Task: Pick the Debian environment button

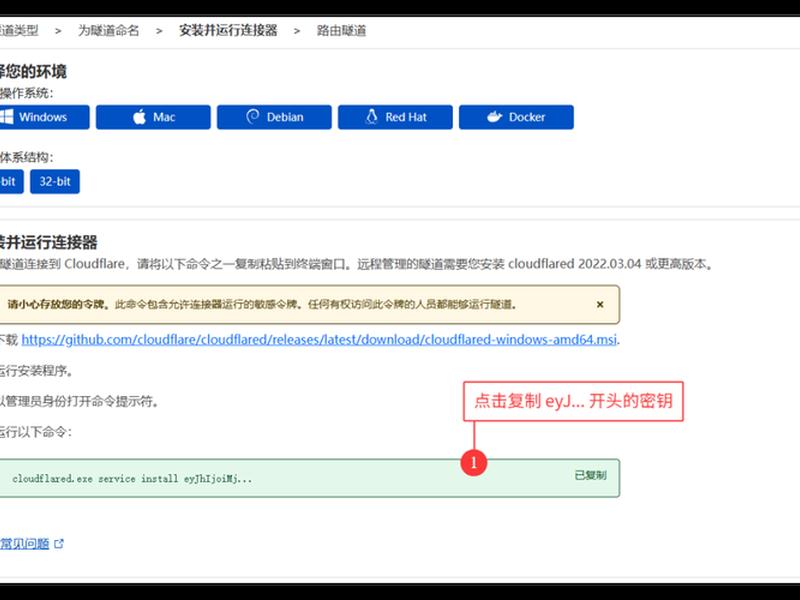Action: click(274, 117)
